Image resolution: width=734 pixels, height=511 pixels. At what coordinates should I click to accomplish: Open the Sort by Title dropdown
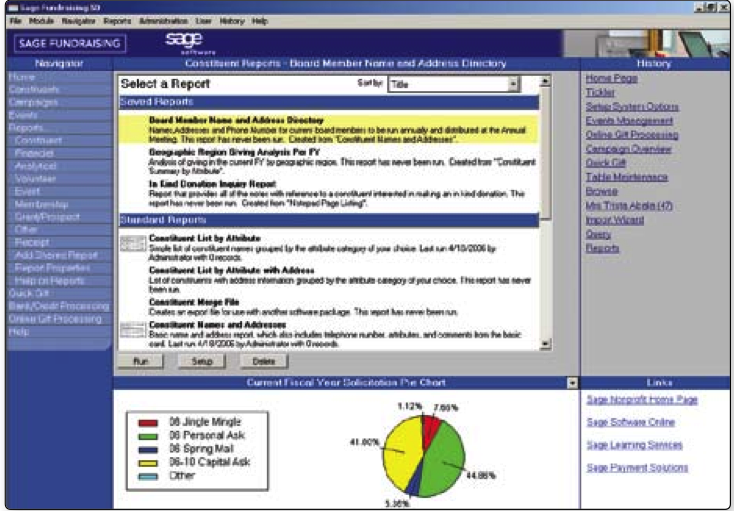pos(454,84)
